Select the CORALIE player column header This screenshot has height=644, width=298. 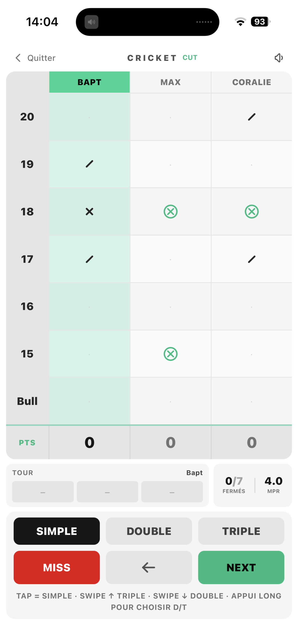coord(251,82)
